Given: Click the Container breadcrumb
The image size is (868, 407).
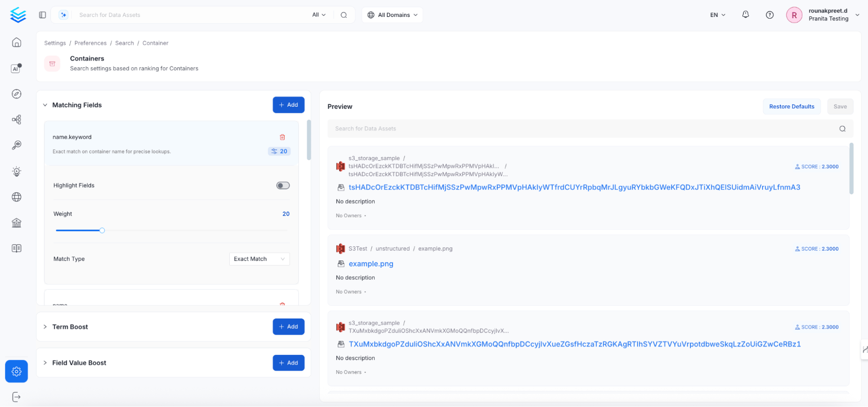Looking at the screenshot, I should click(x=155, y=43).
